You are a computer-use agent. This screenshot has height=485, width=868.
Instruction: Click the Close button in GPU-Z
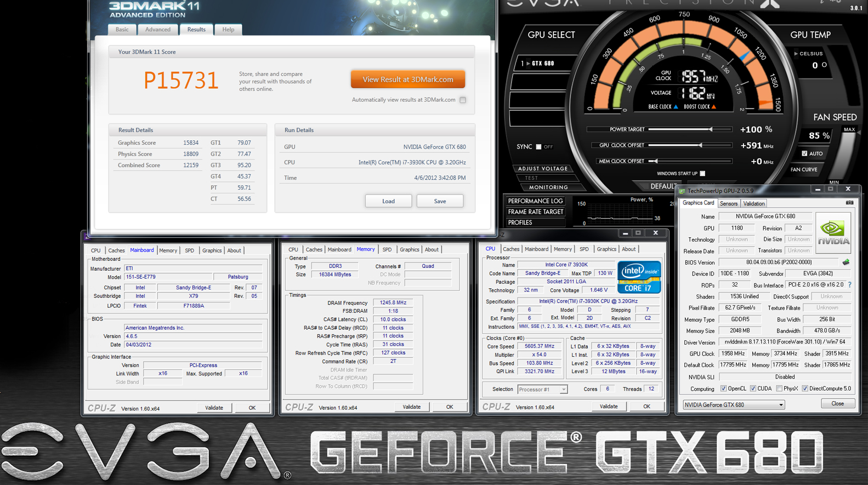(x=838, y=403)
